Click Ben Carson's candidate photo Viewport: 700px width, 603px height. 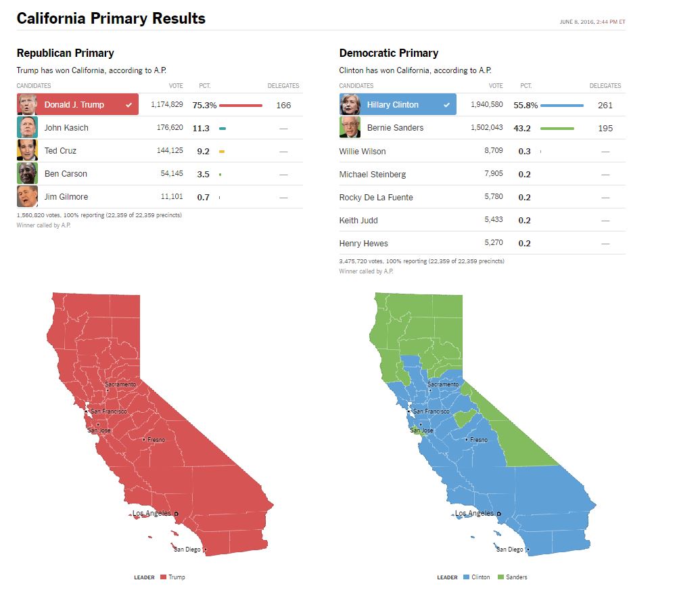(x=28, y=174)
